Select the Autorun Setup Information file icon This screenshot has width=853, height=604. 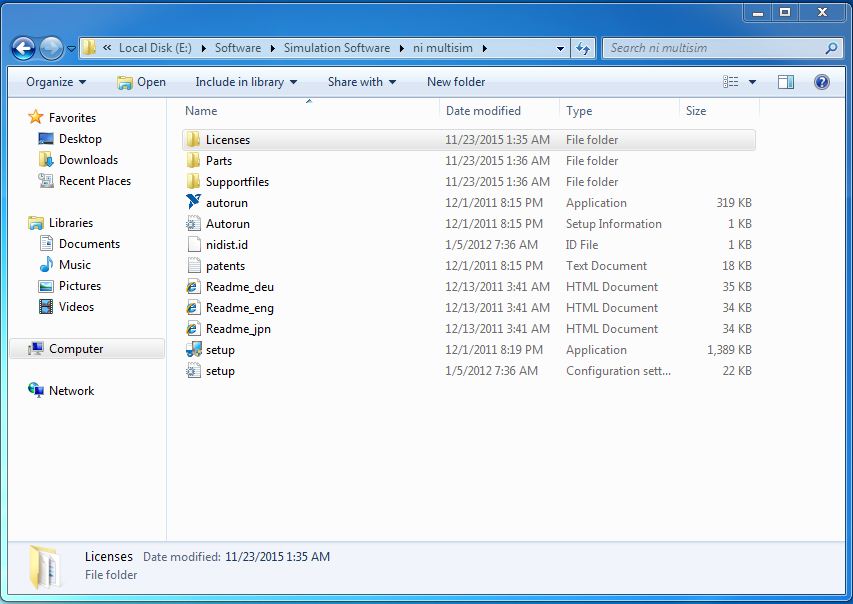[x=193, y=224]
